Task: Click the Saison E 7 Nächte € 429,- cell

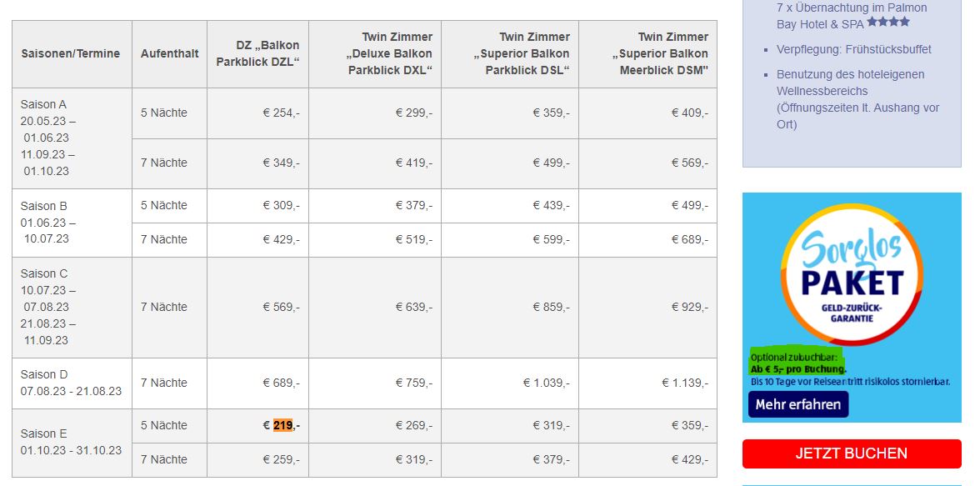Action: coord(647,459)
